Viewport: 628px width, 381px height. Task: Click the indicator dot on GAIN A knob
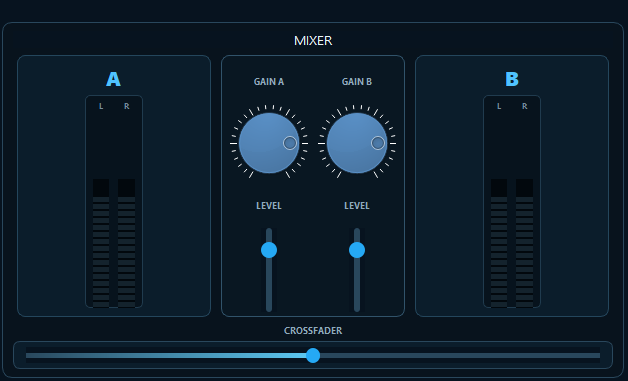pos(290,143)
